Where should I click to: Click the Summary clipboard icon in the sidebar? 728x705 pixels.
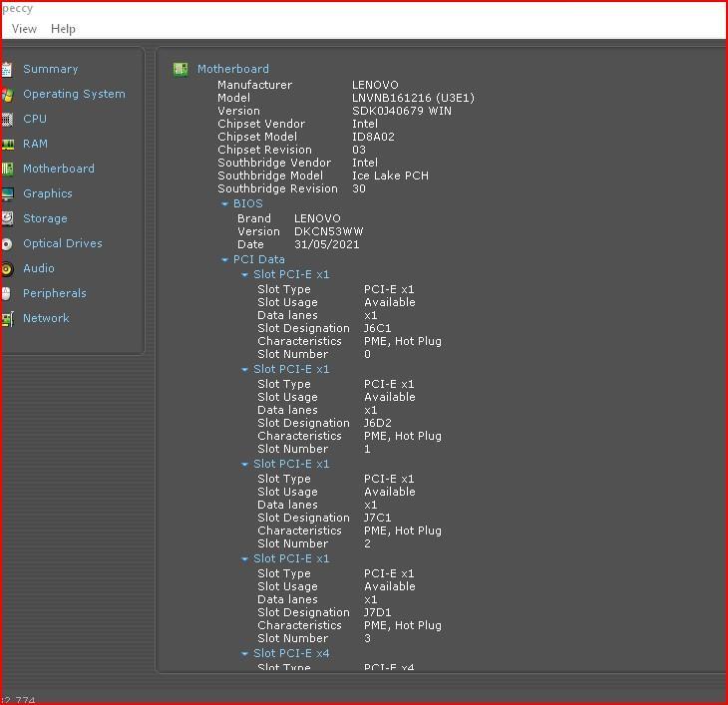[7, 69]
